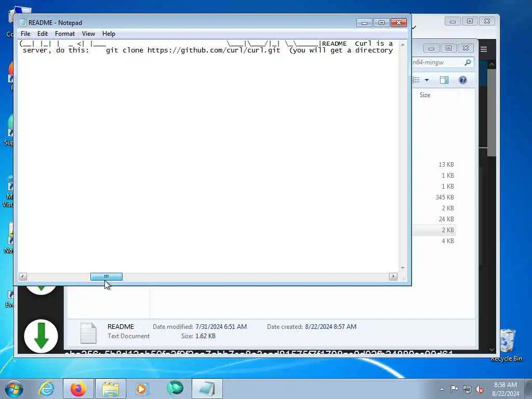Open File Explorer from taskbar
The width and height of the screenshot is (532, 399).
click(x=111, y=389)
